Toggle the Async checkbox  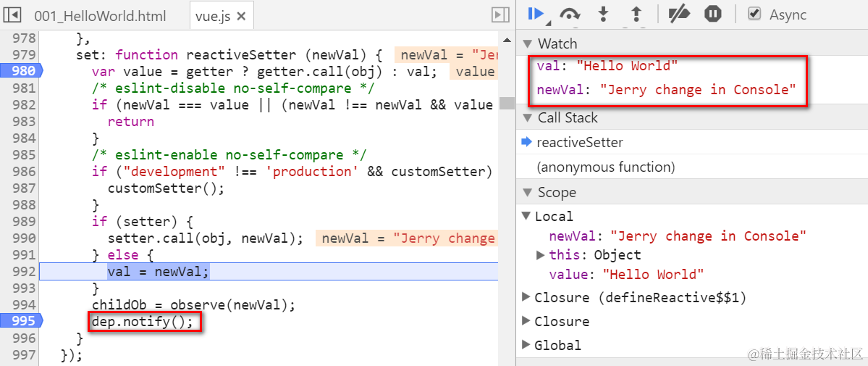754,14
